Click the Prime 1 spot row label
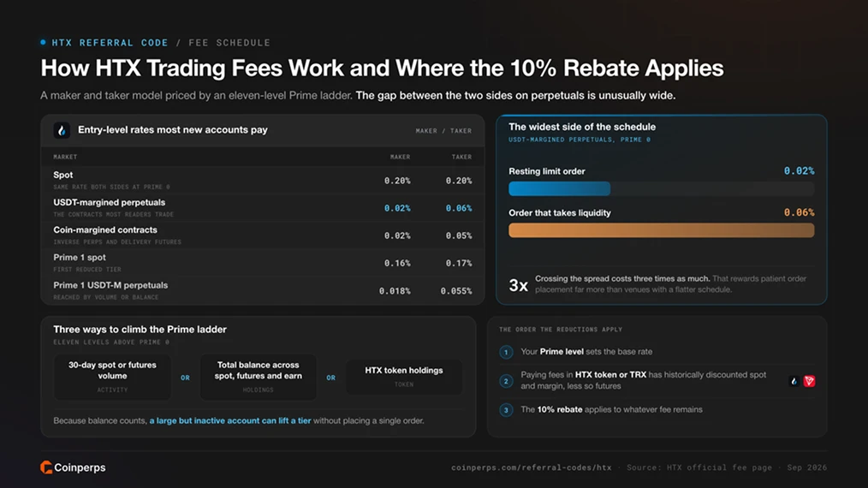The height and width of the screenshot is (488, 868). pyautogui.click(x=79, y=258)
